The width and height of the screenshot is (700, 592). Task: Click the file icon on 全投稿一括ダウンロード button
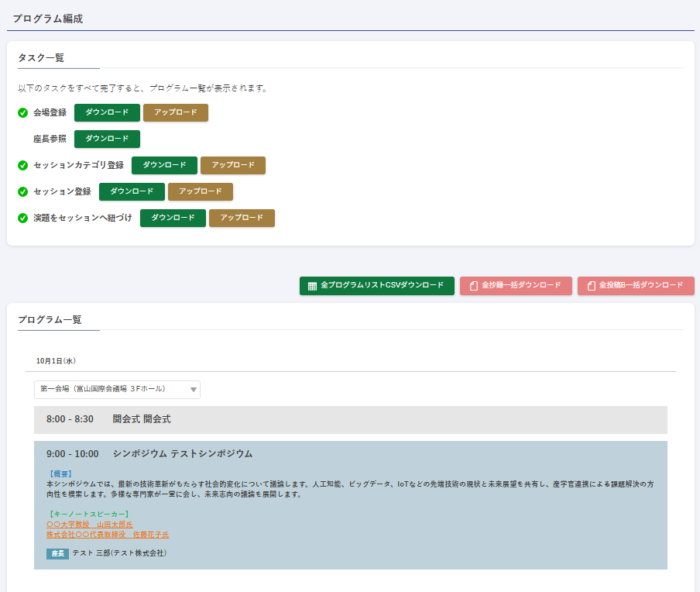point(591,286)
